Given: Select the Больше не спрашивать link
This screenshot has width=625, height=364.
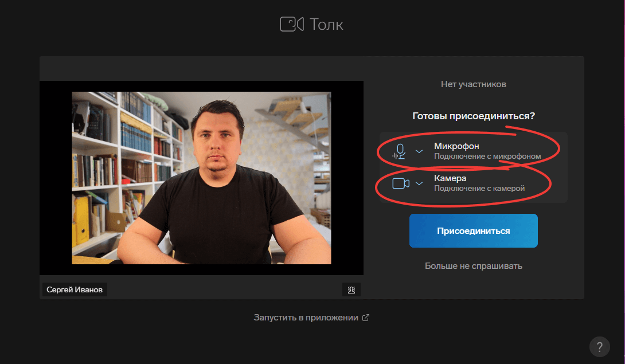Looking at the screenshot, I should tap(473, 266).
